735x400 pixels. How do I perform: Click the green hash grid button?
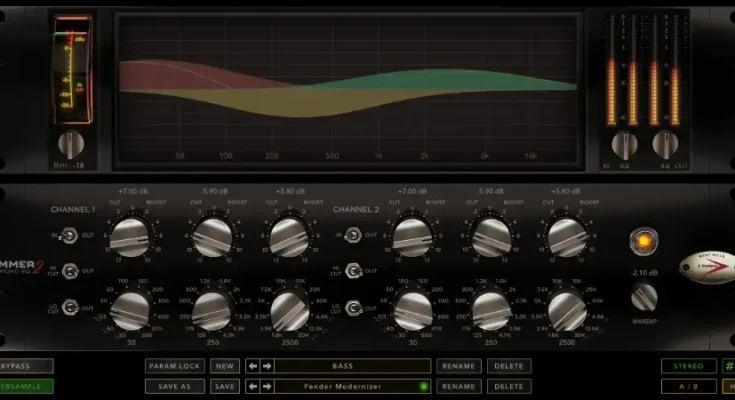(729, 367)
